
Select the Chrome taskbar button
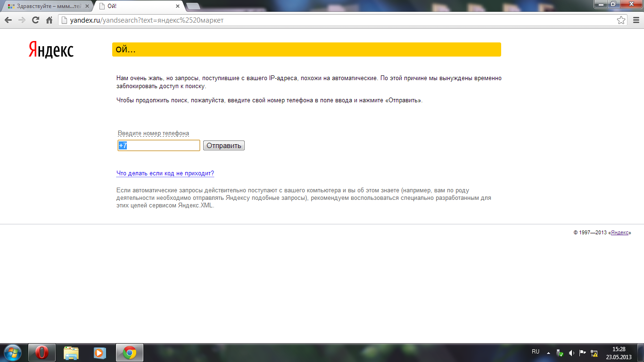(130, 353)
